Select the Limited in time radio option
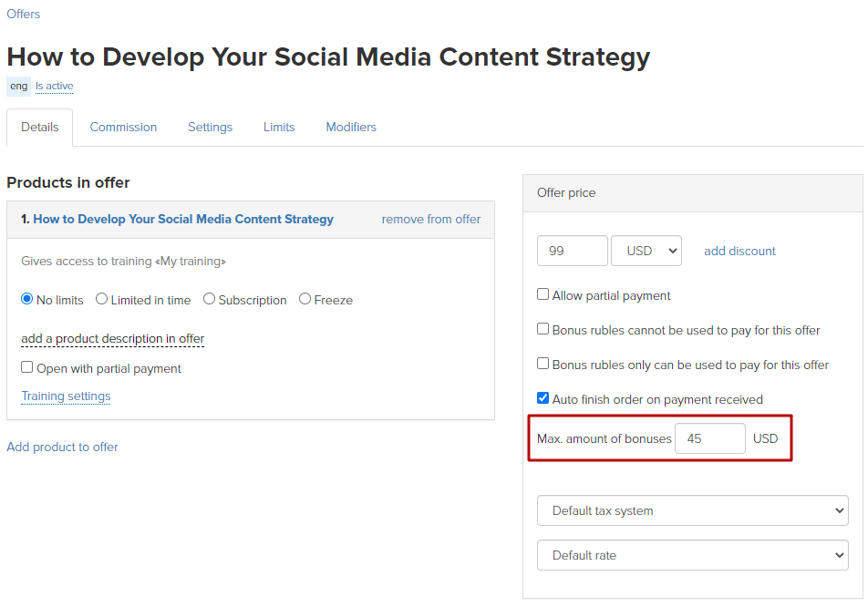The image size is (868, 607). click(101, 299)
